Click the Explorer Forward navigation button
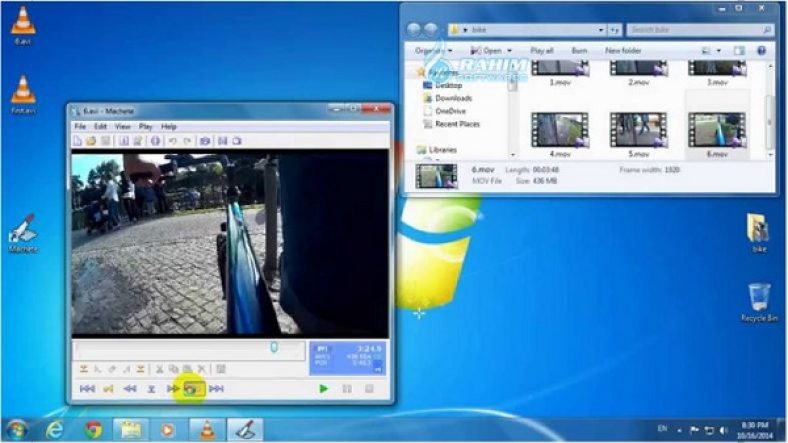Screen dimensions: 788x443 (x=431, y=29)
